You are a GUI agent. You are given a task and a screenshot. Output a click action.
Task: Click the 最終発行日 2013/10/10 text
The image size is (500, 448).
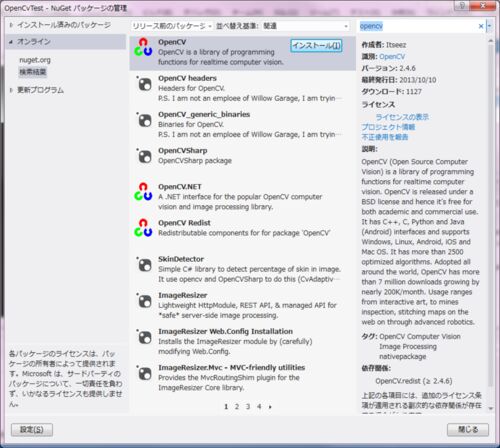coord(399,80)
